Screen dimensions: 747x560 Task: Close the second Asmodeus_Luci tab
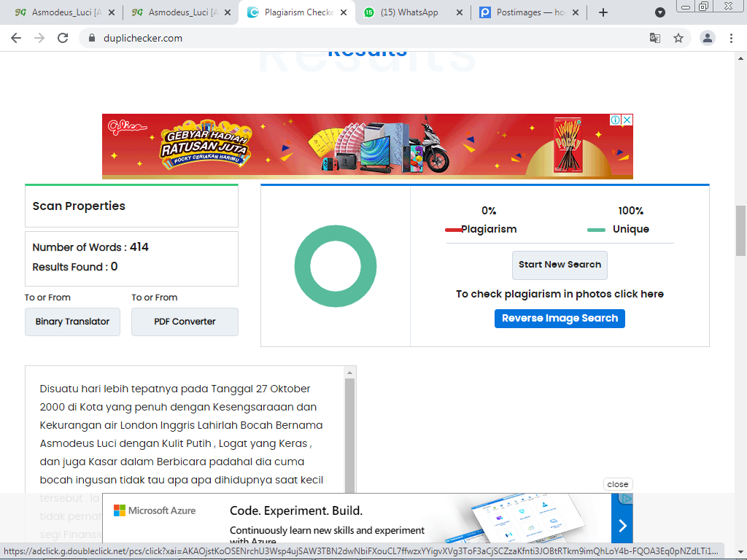tap(228, 12)
